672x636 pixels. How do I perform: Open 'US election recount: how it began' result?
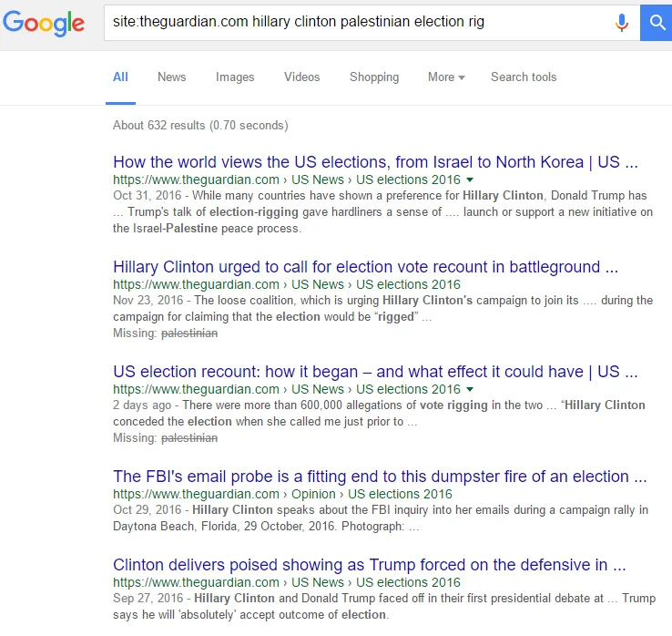pyautogui.click(x=375, y=372)
